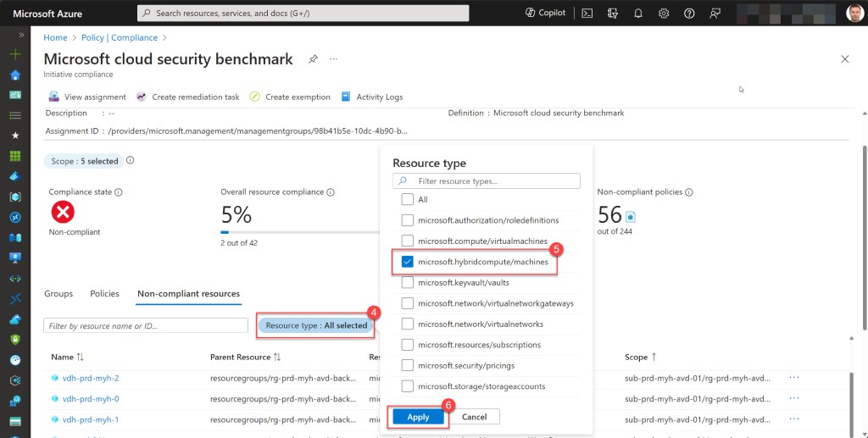The image size is (868, 438).
Task: Pin the Microsoft cloud security benchmark page
Action: pos(314,59)
